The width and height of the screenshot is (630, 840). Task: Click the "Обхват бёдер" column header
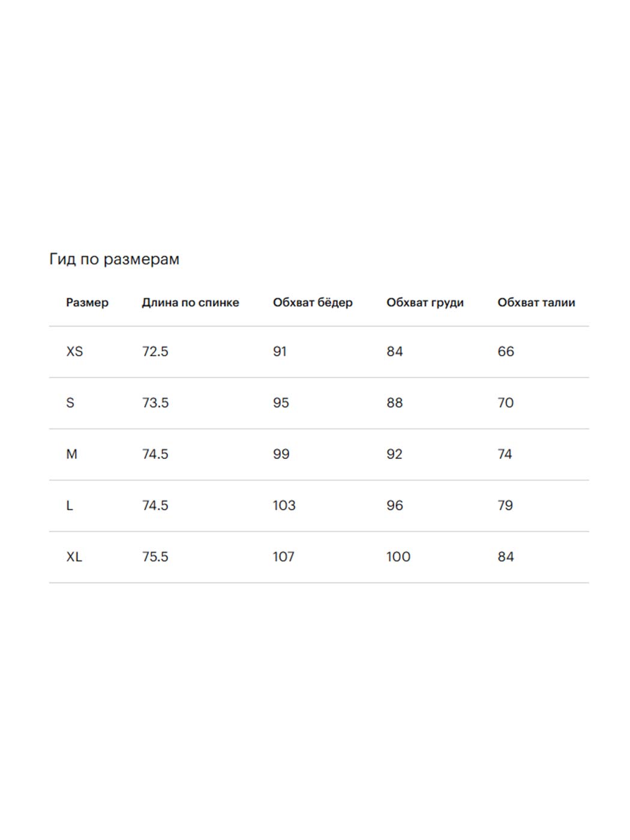pos(313,302)
